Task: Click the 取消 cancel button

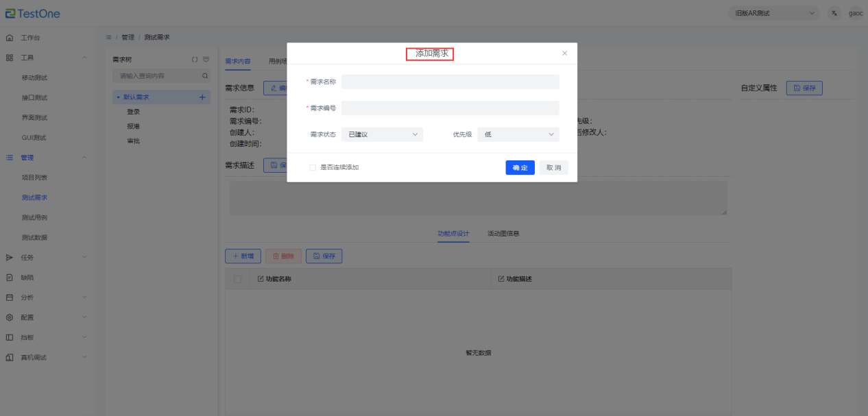Action: click(553, 168)
